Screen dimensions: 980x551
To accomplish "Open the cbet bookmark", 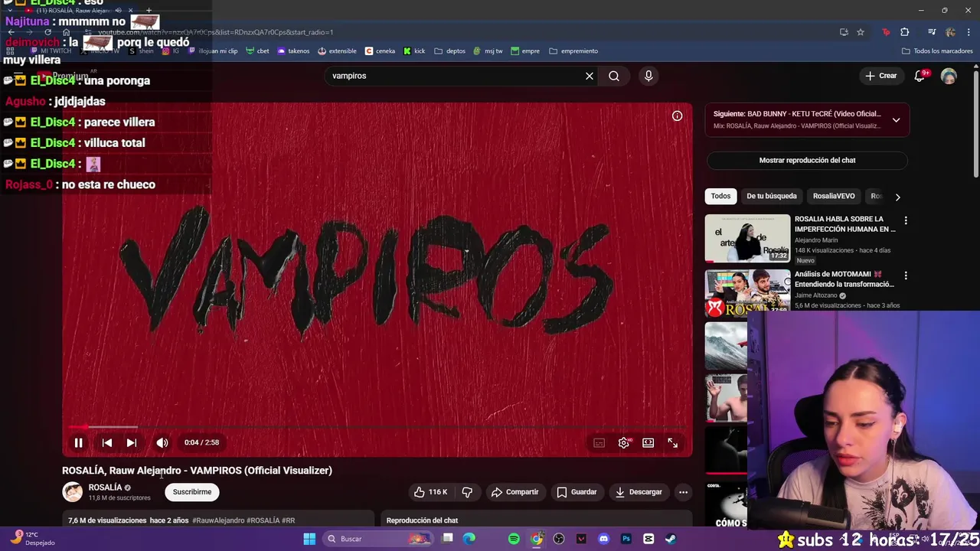I will [x=257, y=51].
